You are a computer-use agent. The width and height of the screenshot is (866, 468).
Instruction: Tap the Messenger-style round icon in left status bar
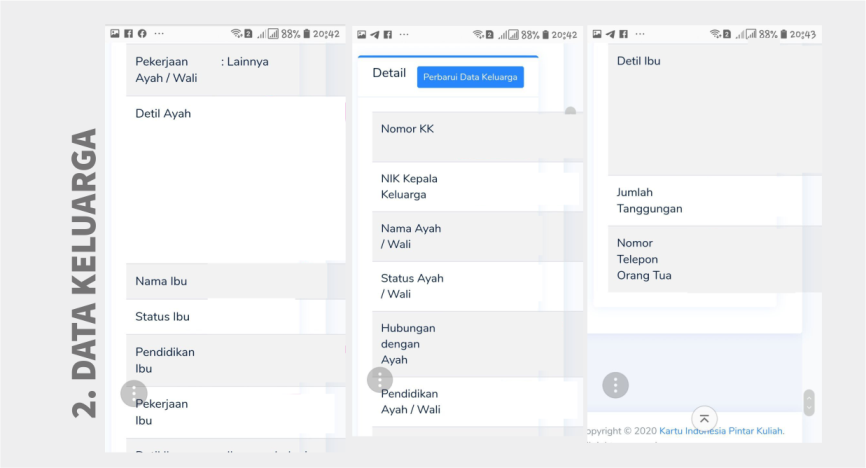click(x=142, y=34)
